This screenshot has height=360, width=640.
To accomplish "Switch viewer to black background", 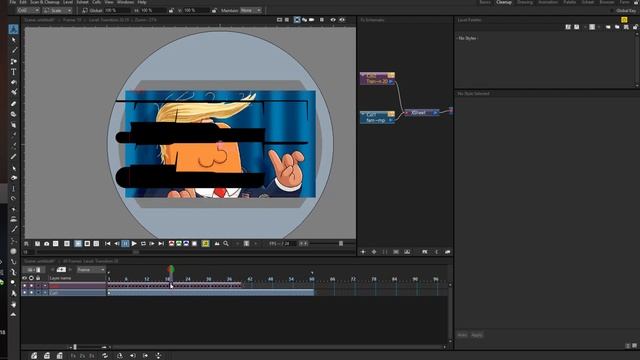I will click(x=87, y=244).
